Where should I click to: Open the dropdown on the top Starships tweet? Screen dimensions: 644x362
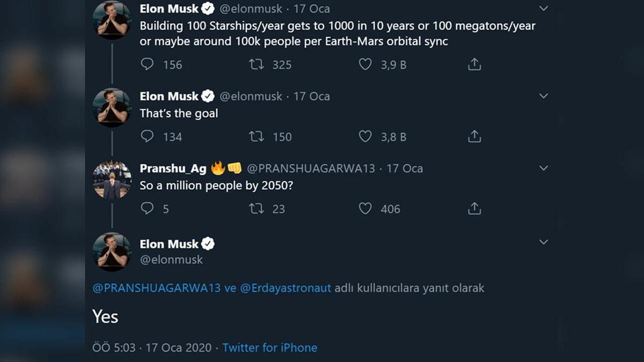pyautogui.click(x=544, y=9)
